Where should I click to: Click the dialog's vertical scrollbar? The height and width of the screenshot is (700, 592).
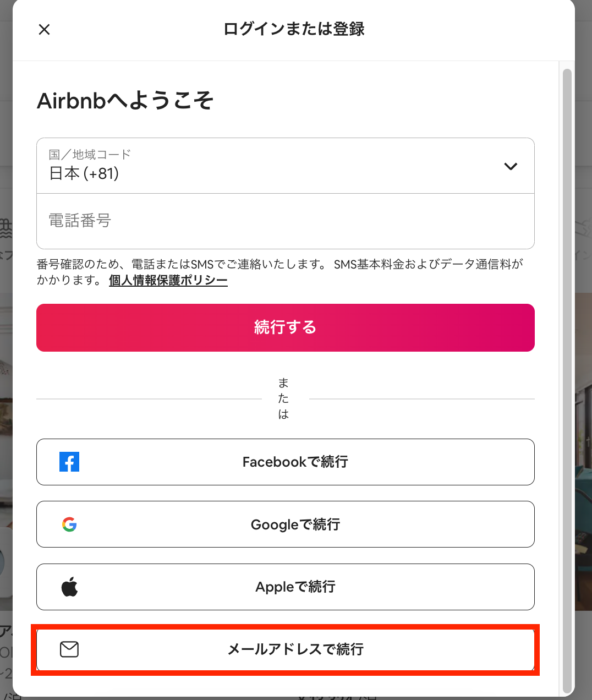tap(567, 380)
